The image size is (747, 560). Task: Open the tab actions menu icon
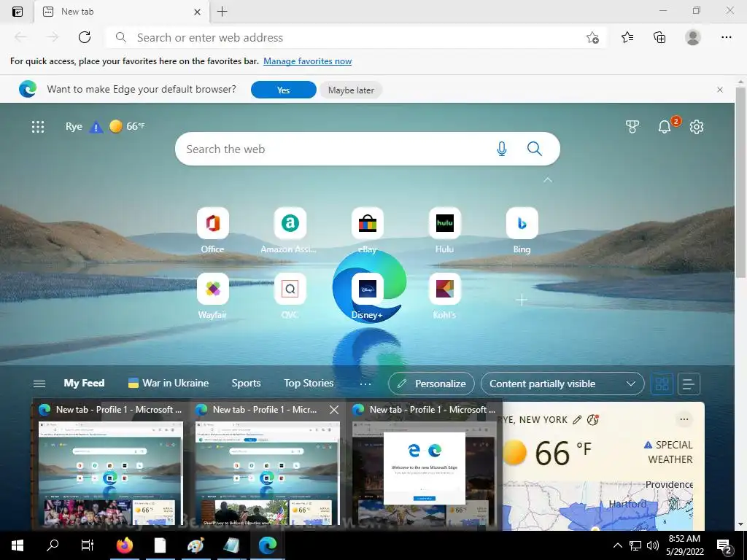[x=18, y=12]
